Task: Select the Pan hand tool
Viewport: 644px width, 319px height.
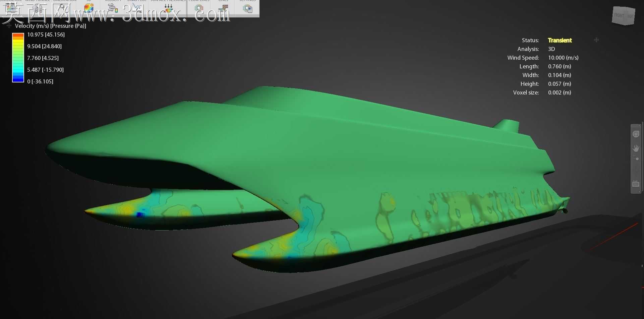Action: (636, 148)
